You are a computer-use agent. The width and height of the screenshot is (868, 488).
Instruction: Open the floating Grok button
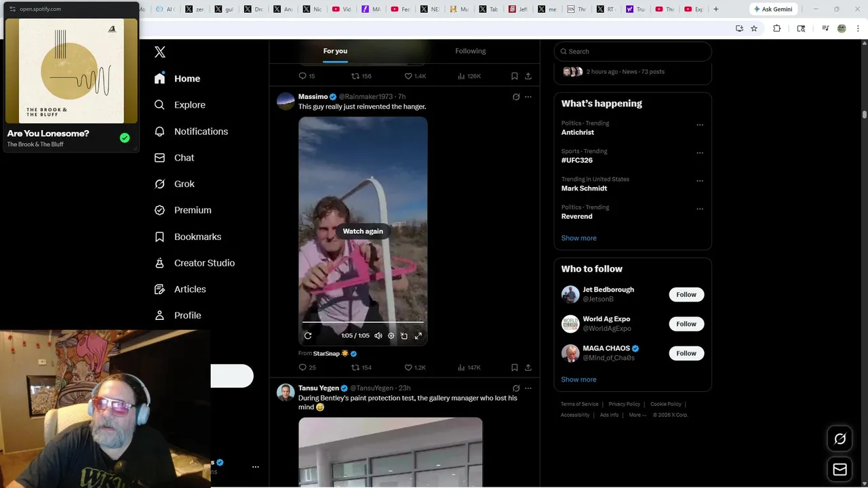[840, 439]
